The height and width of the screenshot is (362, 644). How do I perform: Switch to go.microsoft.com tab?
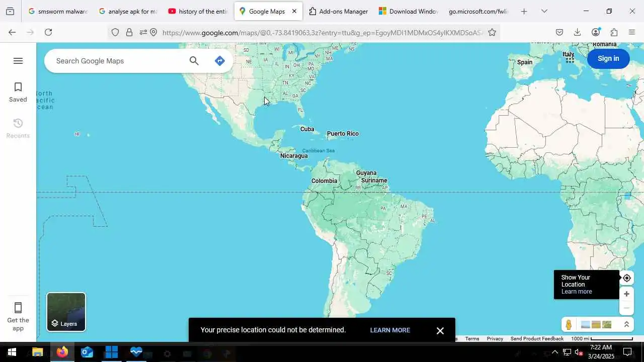point(478,11)
